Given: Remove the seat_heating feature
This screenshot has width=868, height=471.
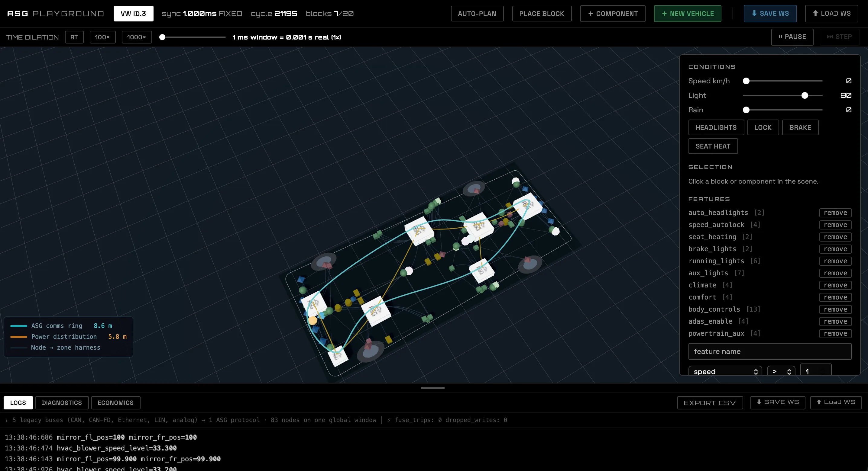Looking at the screenshot, I should click(x=835, y=237).
